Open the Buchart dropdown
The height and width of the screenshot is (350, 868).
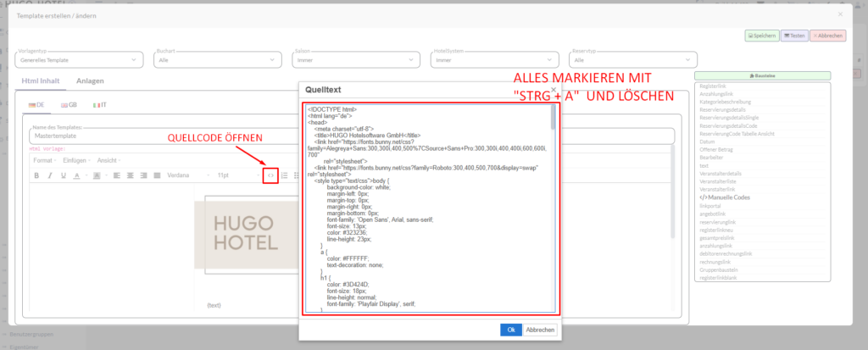(217, 60)
